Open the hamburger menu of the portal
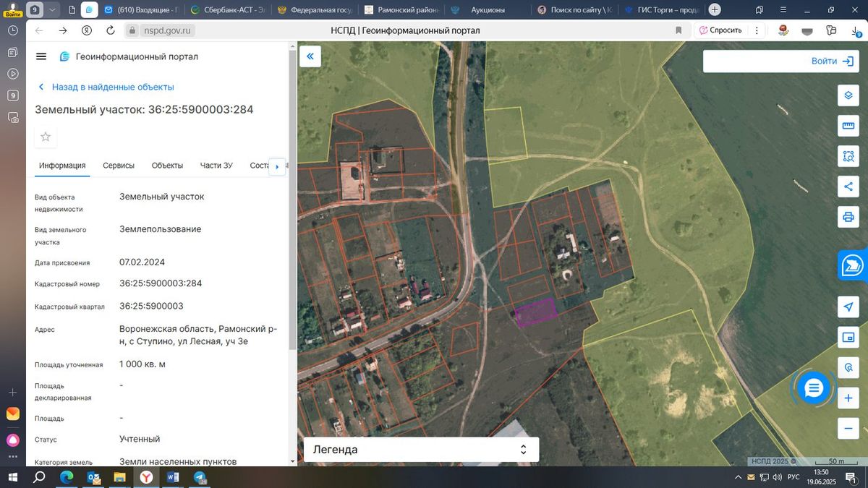 [x=41, y=56]
